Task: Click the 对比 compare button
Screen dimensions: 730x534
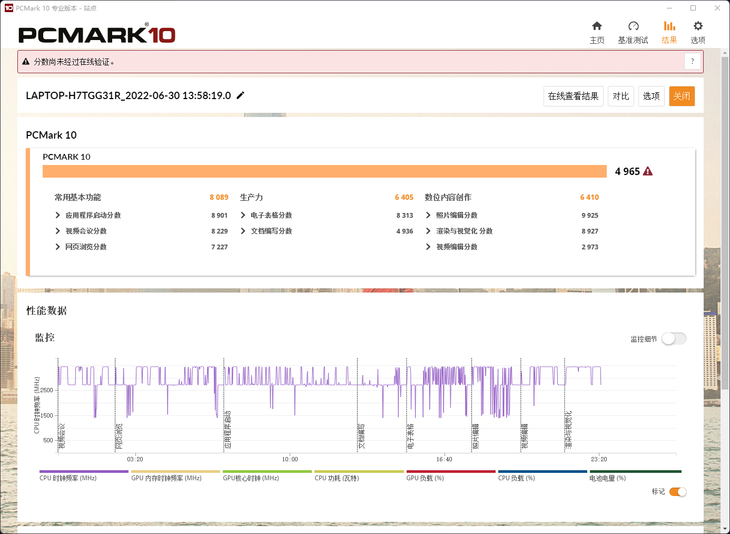Action: (621, 96)
